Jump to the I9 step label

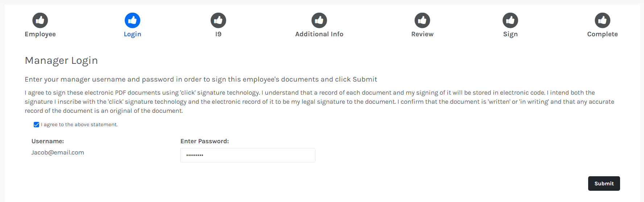(218, 34)
